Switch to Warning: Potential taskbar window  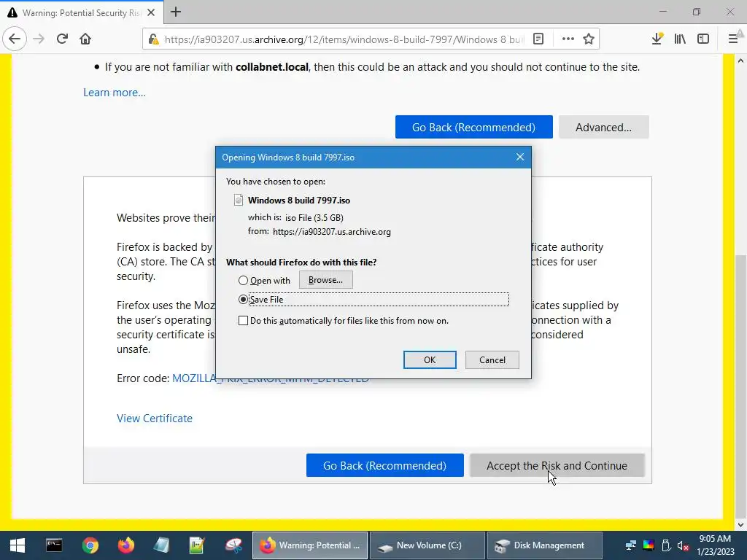[x=310, y=545]
